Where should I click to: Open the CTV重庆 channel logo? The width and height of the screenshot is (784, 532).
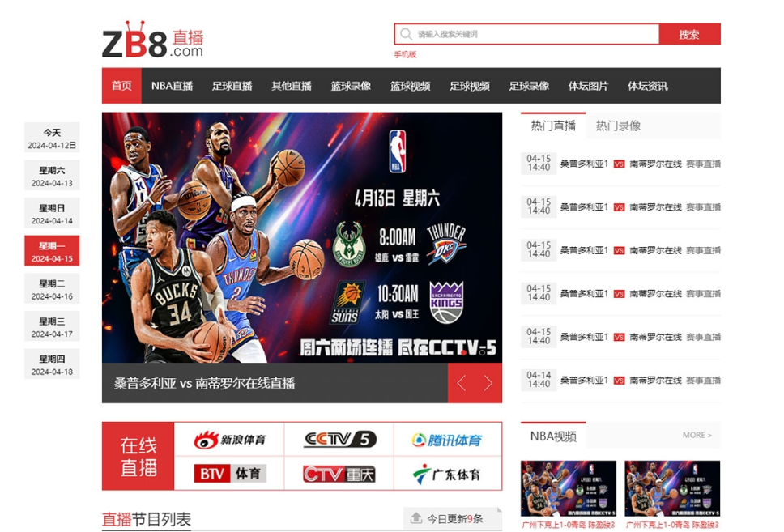339,474
